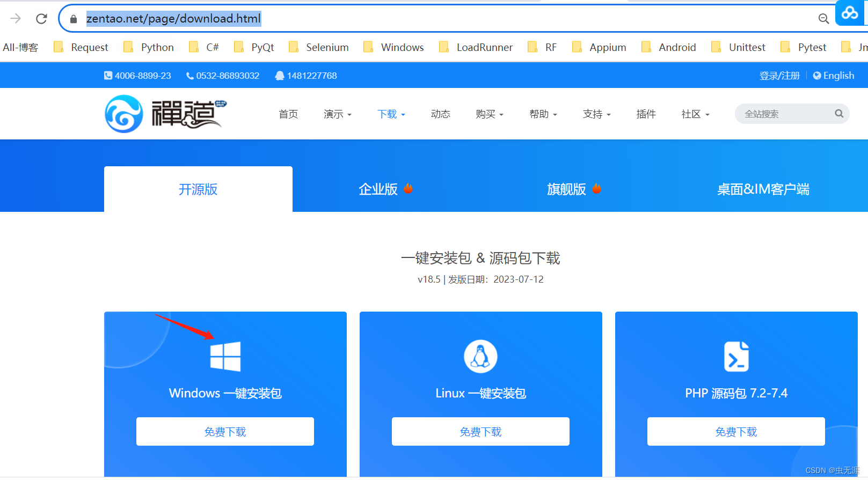This screenshot has height=480, width=868.
Task: Switch language to English
Action: tap(834, 76)
